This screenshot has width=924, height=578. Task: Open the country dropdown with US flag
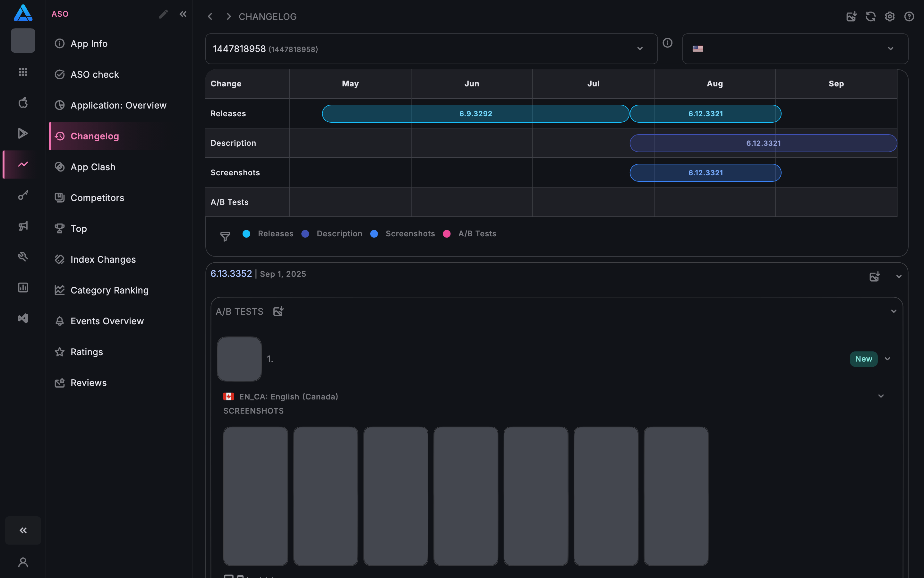[x=795, y=49]
